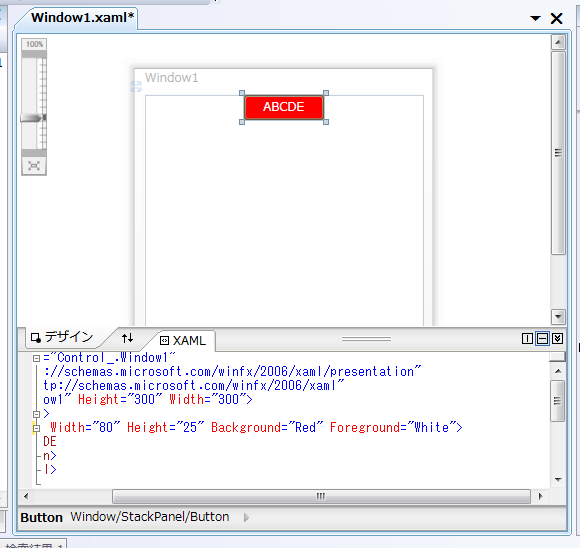Screen dimensions: 580x548
Task: Expand the tag navigator arrow after the path
Action: click(x=246, y=517)
